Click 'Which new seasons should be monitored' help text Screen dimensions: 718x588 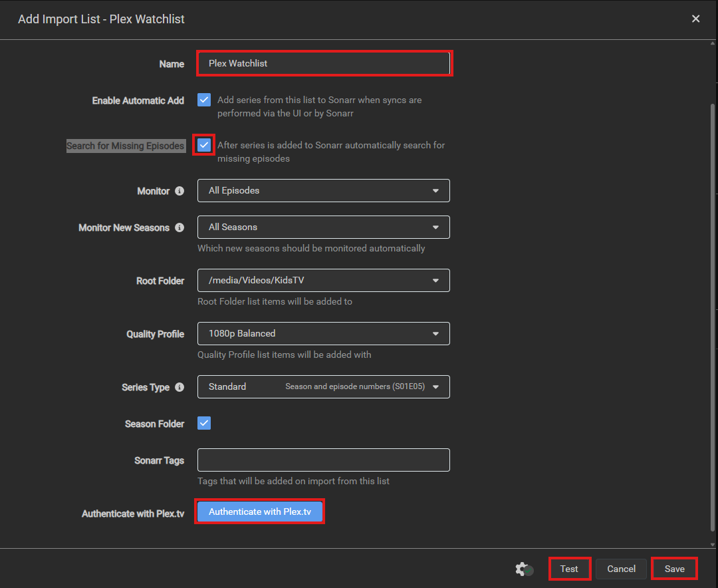pos(311,248)
